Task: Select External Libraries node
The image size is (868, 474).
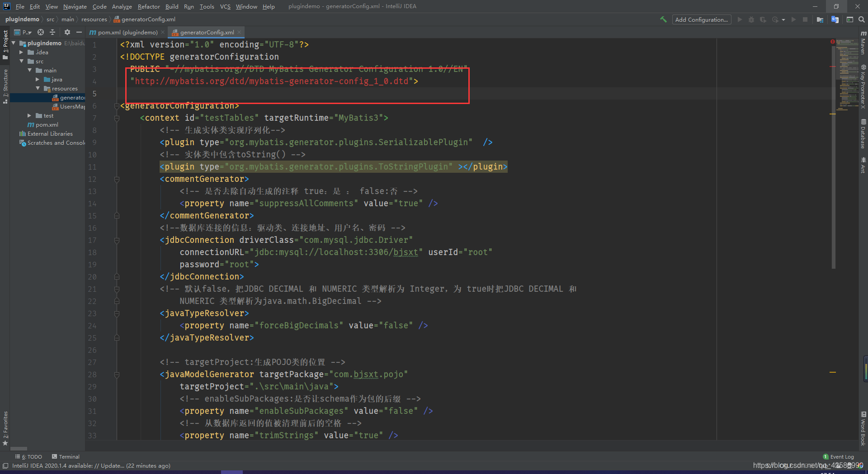Action: point(46,133)
